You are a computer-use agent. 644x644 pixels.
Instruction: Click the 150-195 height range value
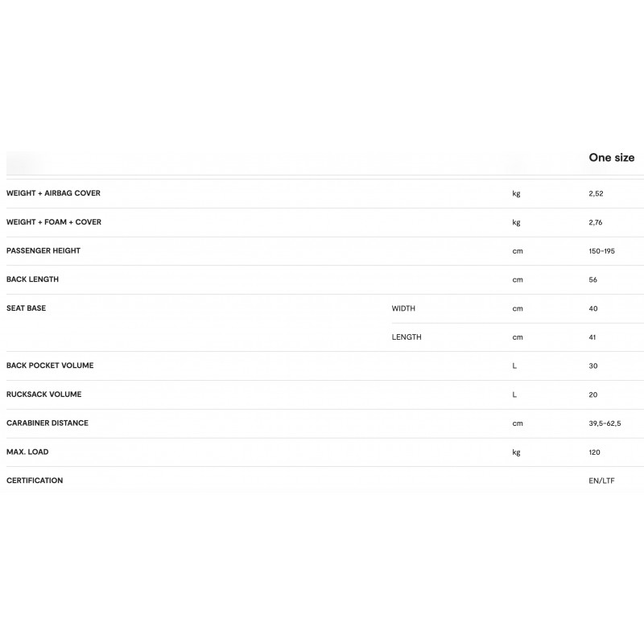[601, 251]
